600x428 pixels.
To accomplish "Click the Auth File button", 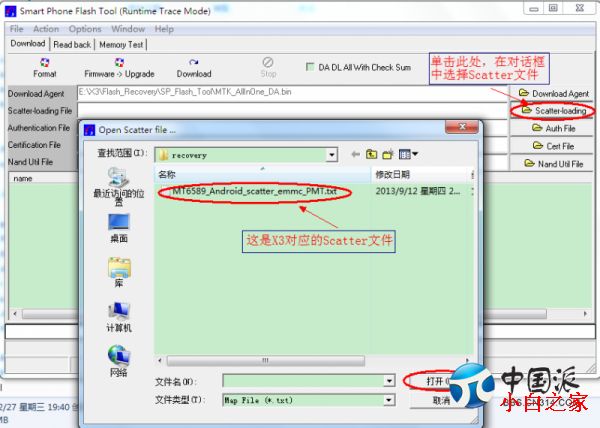I will tap(551, 129).
